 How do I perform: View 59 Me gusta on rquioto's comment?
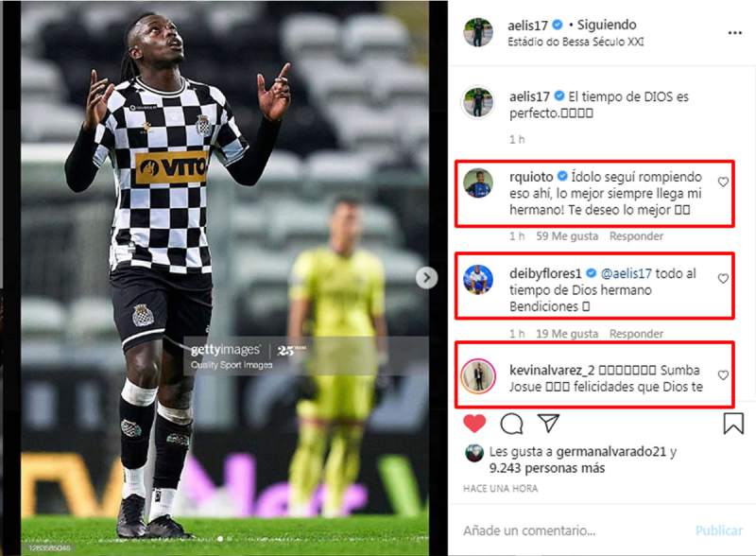567,236
